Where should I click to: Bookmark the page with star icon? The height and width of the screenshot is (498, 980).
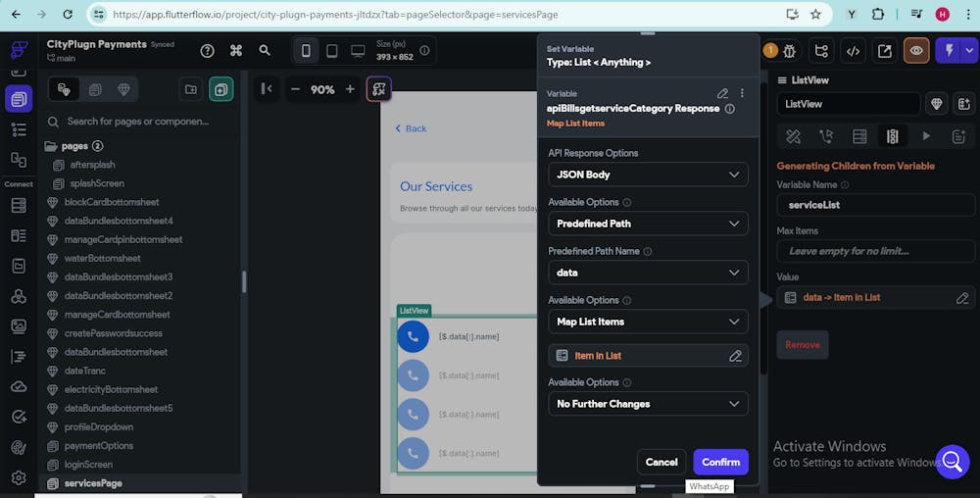[x=815, y=14]
